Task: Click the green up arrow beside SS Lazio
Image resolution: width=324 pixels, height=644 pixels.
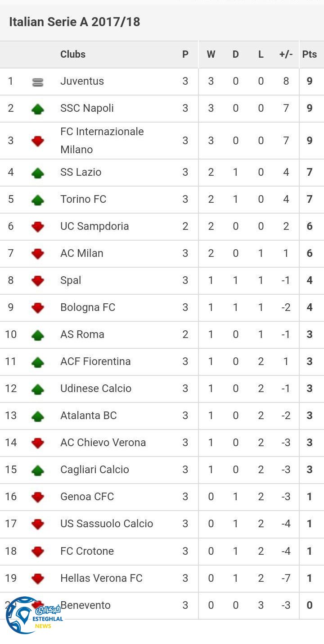Action: pyautogui.click(x=38, y=173)
